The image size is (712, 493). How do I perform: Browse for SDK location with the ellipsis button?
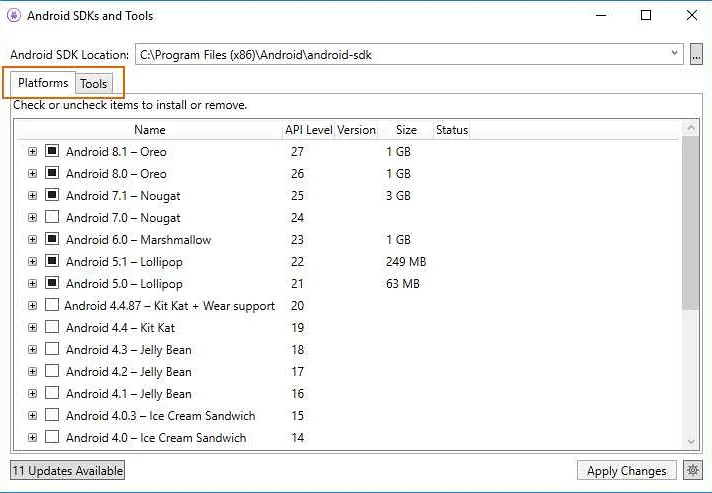coord(696,54)
